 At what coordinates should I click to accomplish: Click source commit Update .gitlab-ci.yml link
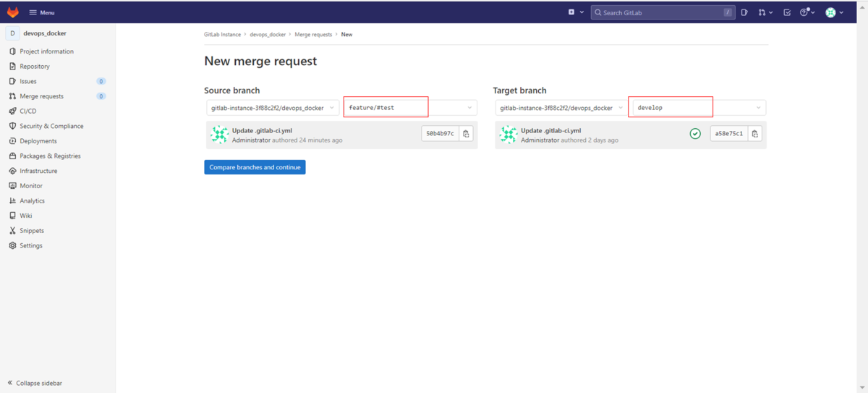[x=262, y=131]
